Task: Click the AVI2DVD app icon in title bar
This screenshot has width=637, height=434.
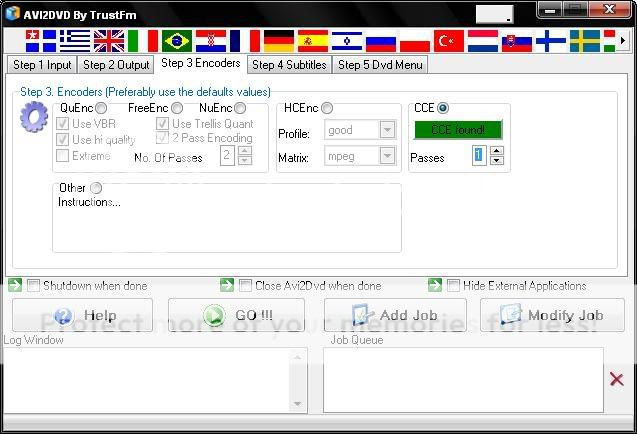Action: point(13,13)
